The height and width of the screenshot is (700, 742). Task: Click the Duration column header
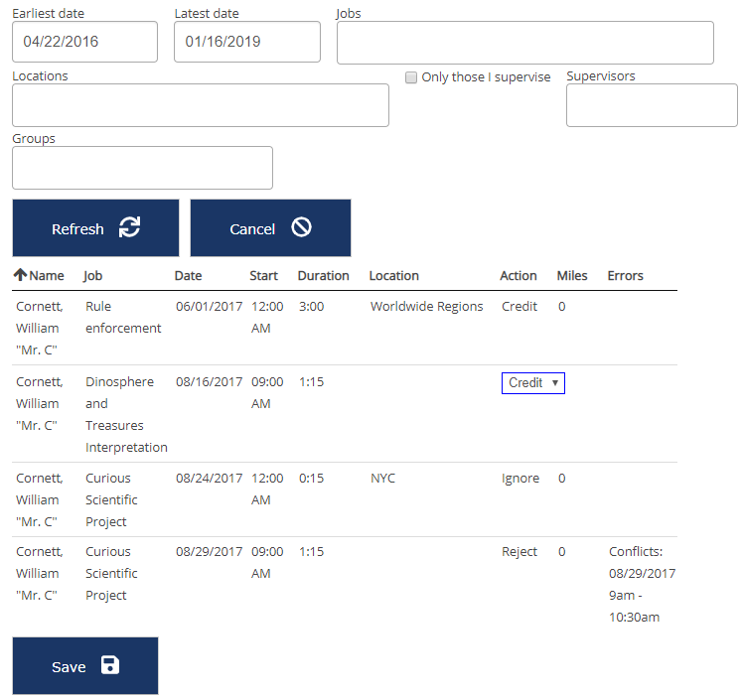(x=323, y=276)
